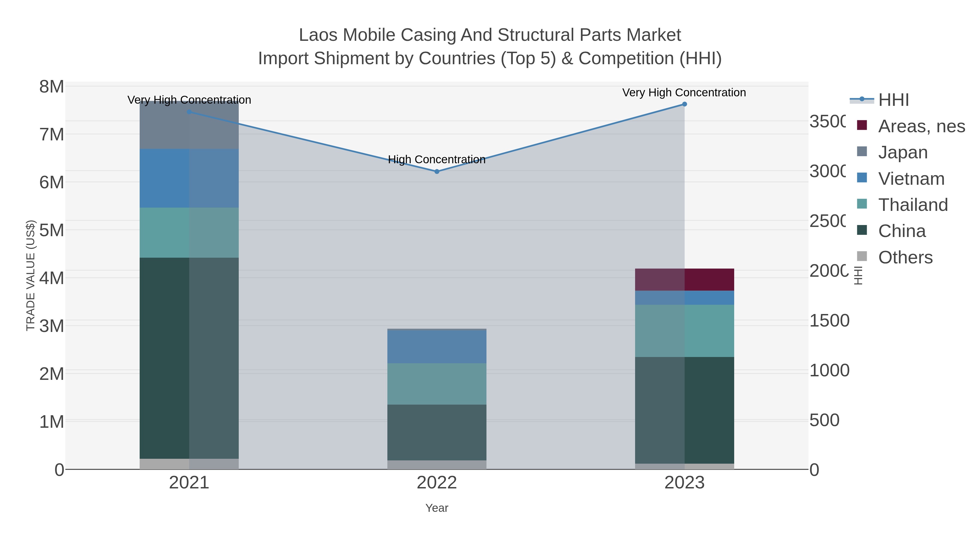Click the Vietnam segment in 2022 bar

pyautogui.click(x=437, y=347)
